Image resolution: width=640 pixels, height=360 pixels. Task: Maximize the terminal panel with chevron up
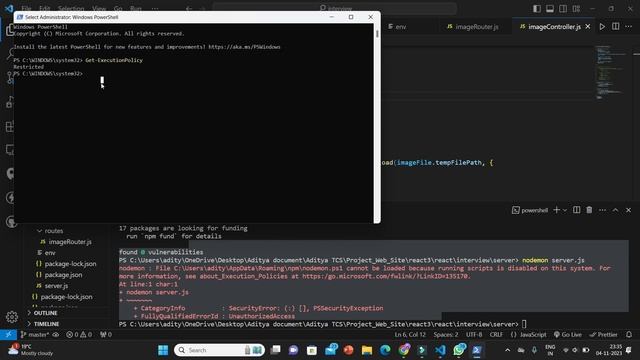pyautogui.click(x=616, y=210)
